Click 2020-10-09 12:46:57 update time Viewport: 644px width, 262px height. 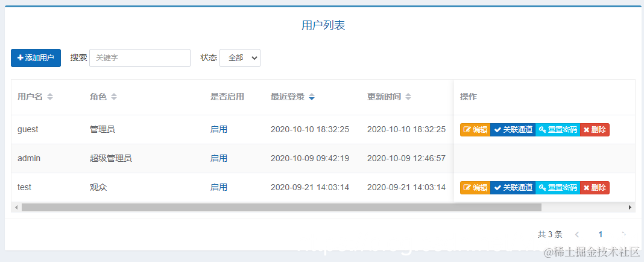pyautogui.click(x=406, y=158)
